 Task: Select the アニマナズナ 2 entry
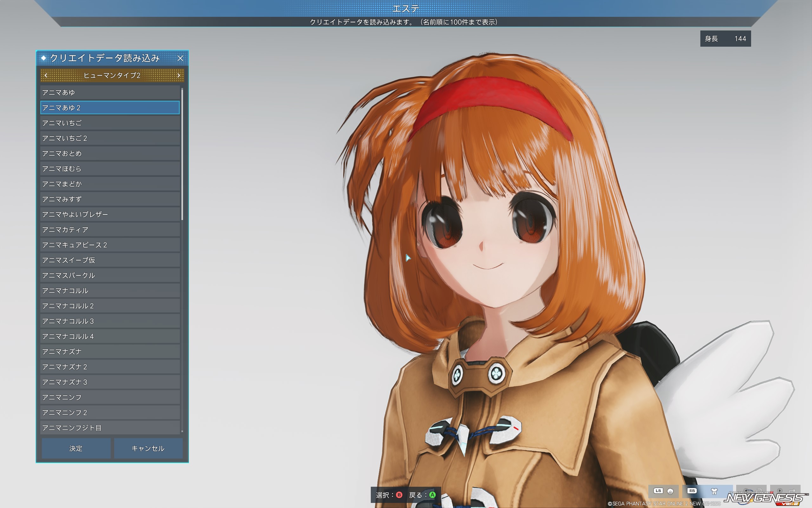110,367
